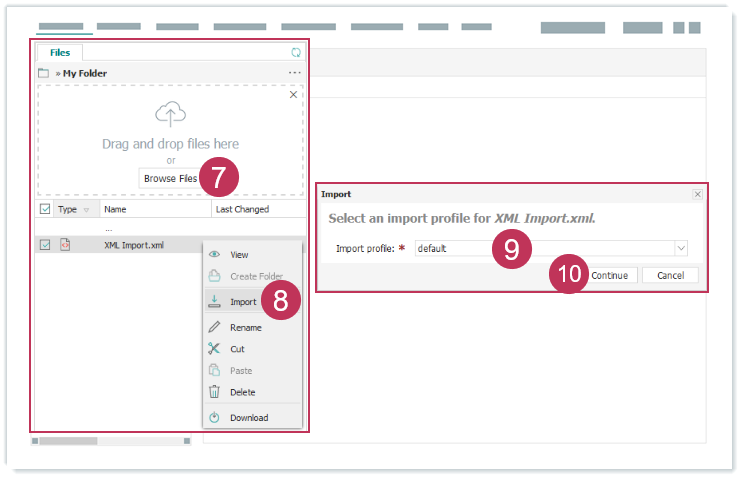Click the refresh icon in Files panel
The height and width of the screenshot is (479, 742).
pyautogui.click(x=295, y=52)
